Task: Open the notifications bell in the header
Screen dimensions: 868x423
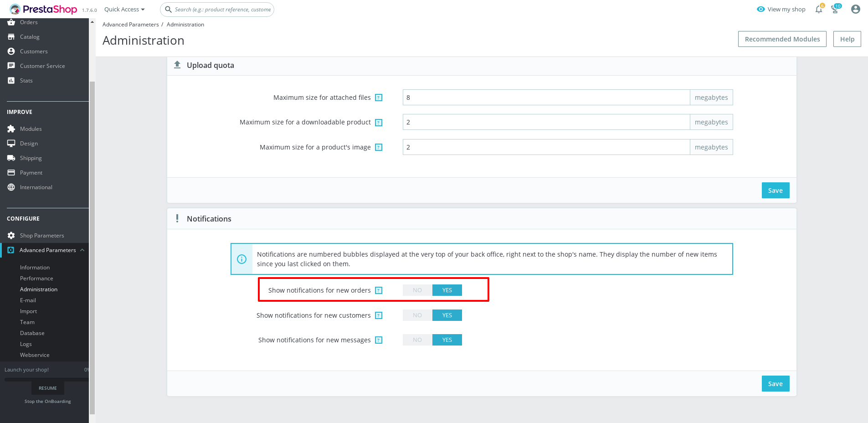Action: tap(818, 9)
